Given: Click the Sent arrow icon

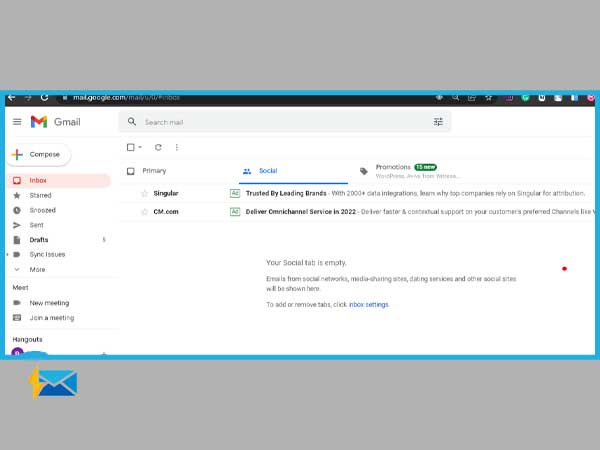Looking at the screenshot, I should coord(17,225).
